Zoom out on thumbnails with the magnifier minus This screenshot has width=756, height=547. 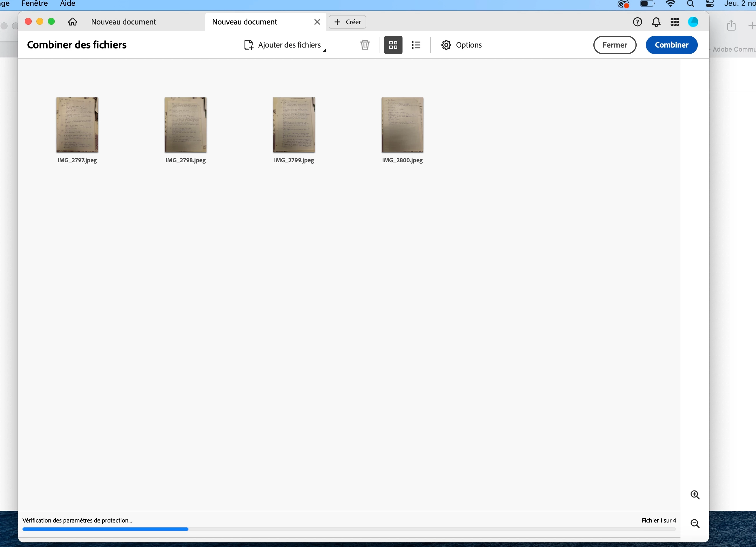[x=695, y=523]
